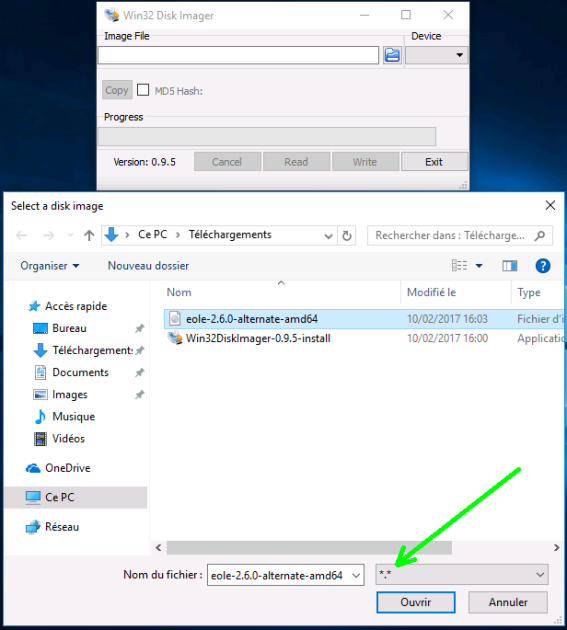Expand the view options dropdown arrow
The width and height of the screenshot is (567, 630).
click(x=479, y=266)
